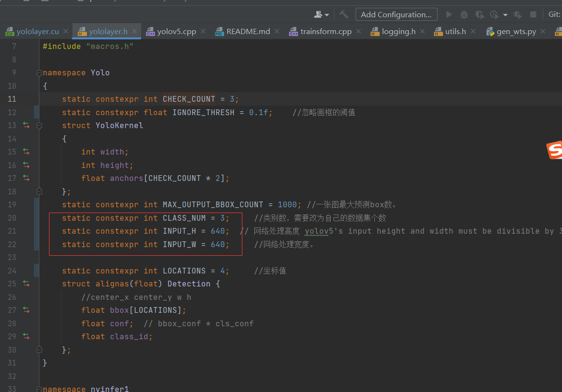Start the Debug (bug icon) action
562x392 pixels.
(x=464, y=14)
